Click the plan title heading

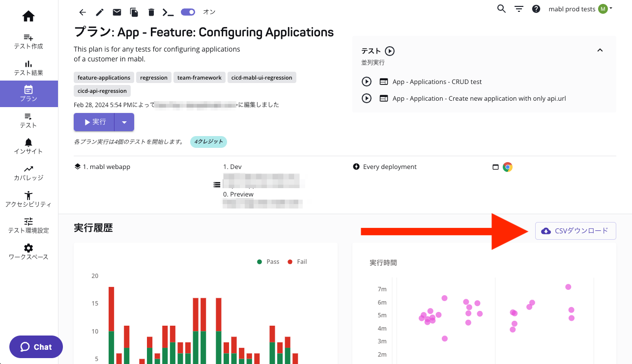(x=204, y=32)
